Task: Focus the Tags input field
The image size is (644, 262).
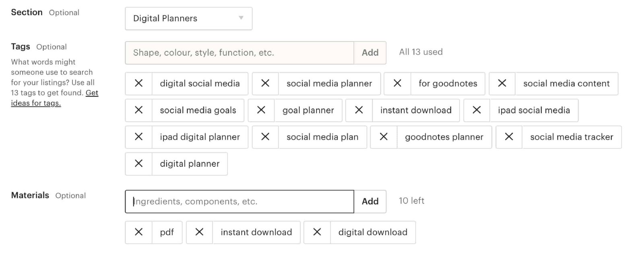Action: (x=239, y=53)
